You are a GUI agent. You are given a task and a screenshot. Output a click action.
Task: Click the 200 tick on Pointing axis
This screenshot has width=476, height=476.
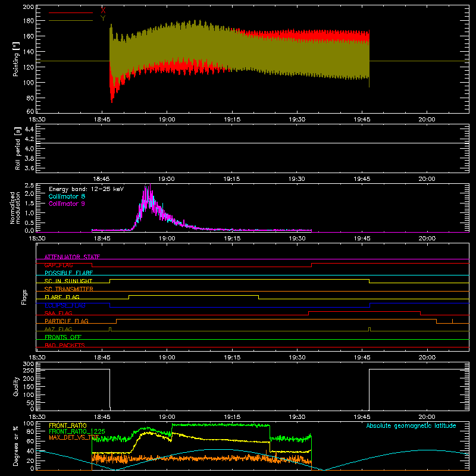tap(28, 7)
